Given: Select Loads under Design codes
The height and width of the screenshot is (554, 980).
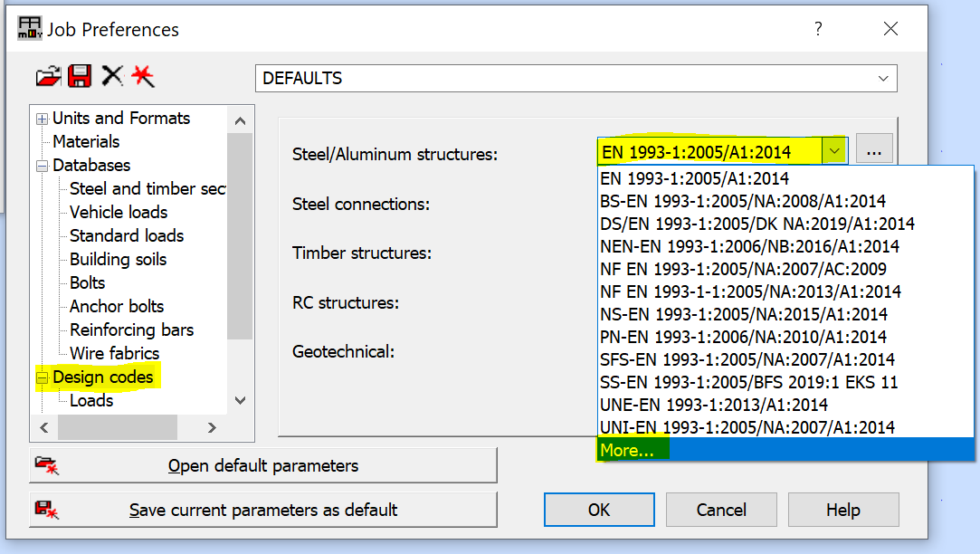Looking at the screenshot, I should [91, 401].
